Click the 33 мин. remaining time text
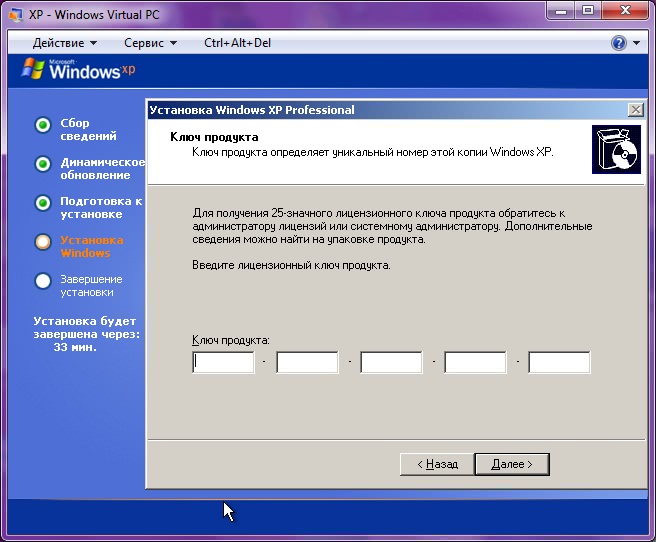The height and width of the screenshot is (542, 656). (75, 347)
